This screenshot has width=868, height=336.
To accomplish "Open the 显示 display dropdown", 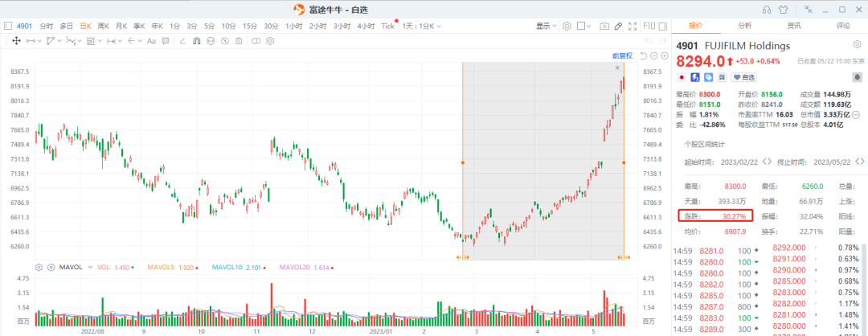I will click(x=547, y=26).
